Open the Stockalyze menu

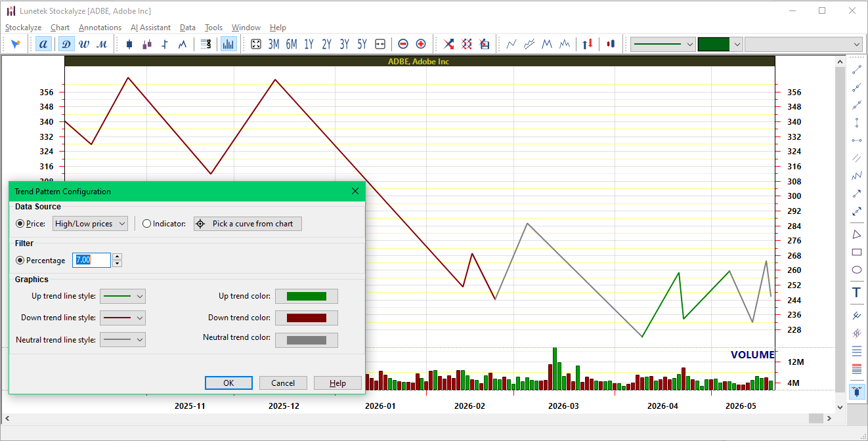coord(23,28)
